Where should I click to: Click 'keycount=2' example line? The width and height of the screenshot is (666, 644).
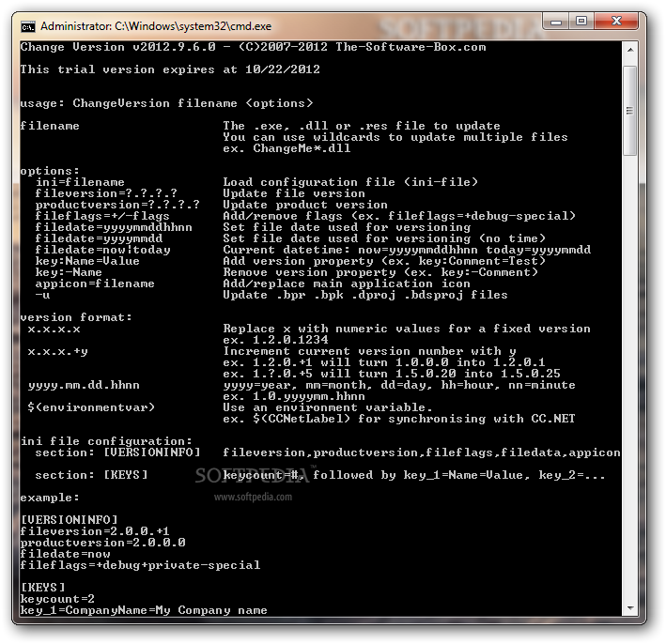[x=57, y=599]
